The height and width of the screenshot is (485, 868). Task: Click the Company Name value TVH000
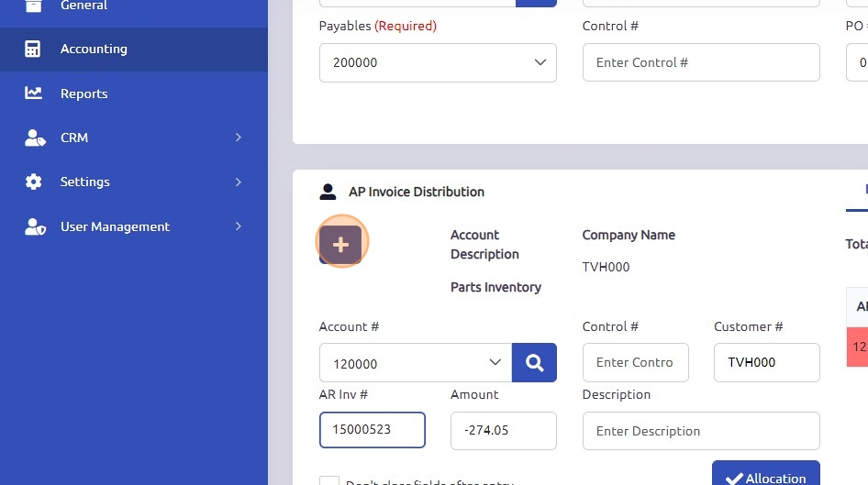(606, 267)
